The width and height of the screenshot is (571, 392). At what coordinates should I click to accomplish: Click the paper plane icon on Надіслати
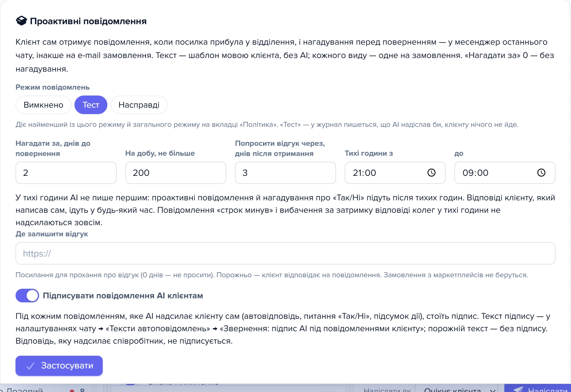tap(518, 390)
